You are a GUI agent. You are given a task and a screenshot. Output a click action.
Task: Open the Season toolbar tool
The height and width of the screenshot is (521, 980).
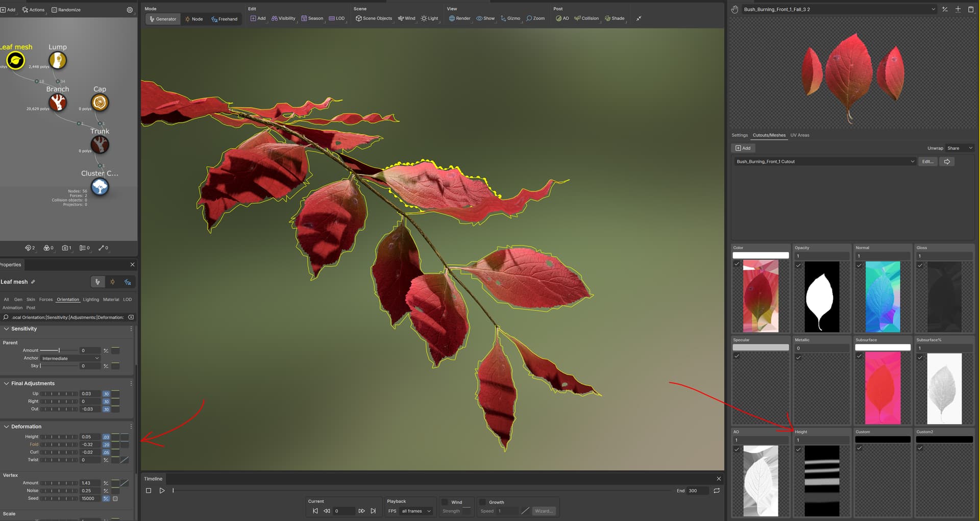(x=313, y=18)
